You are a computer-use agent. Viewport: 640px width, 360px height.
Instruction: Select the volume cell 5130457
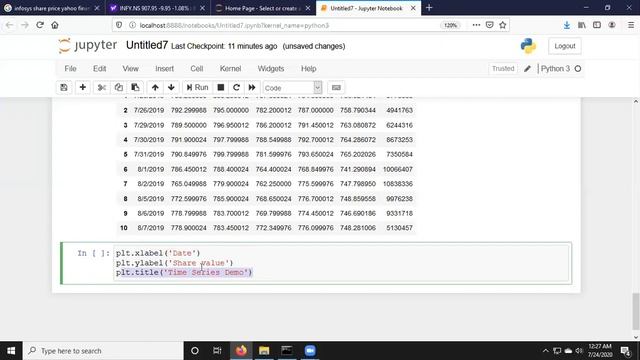click(x=399, y=228)
